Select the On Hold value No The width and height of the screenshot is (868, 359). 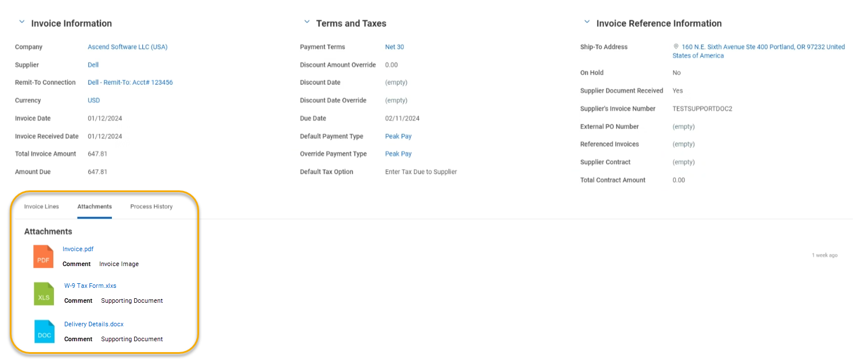point(676,73)
